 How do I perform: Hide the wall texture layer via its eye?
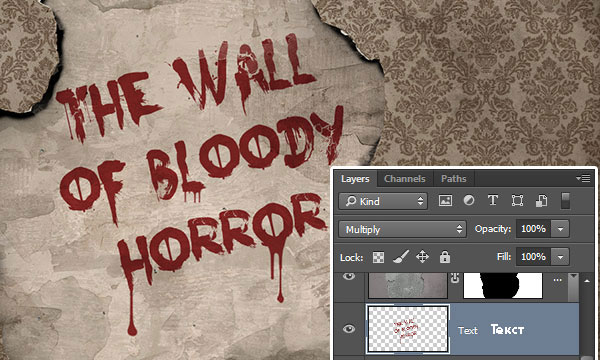349,276
